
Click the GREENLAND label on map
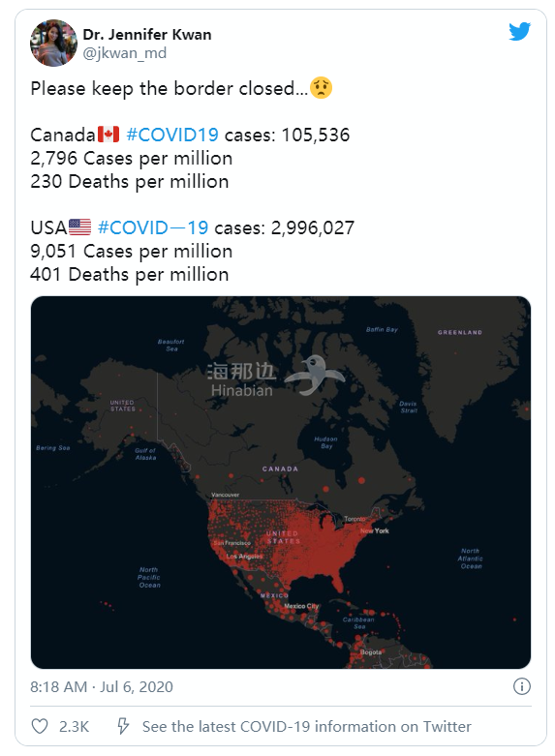pyautogui.click(x=460, y=332)
